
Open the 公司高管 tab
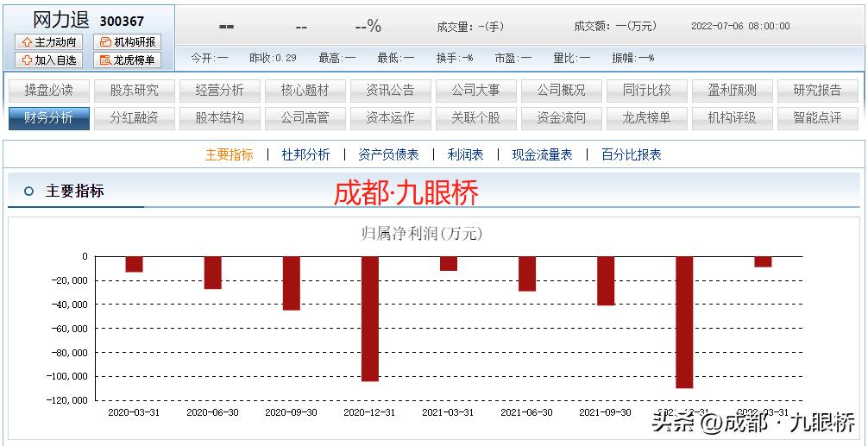pyautogui.click(x=305, y=118)
